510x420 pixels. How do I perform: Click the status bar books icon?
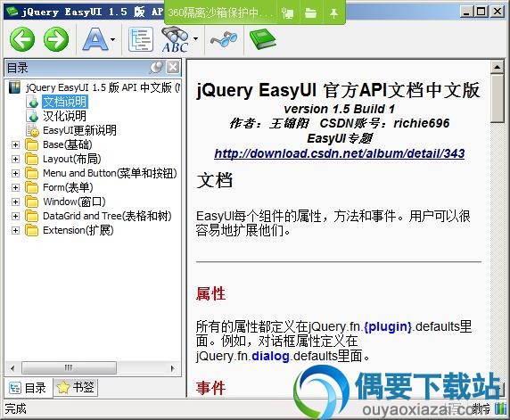500,408
